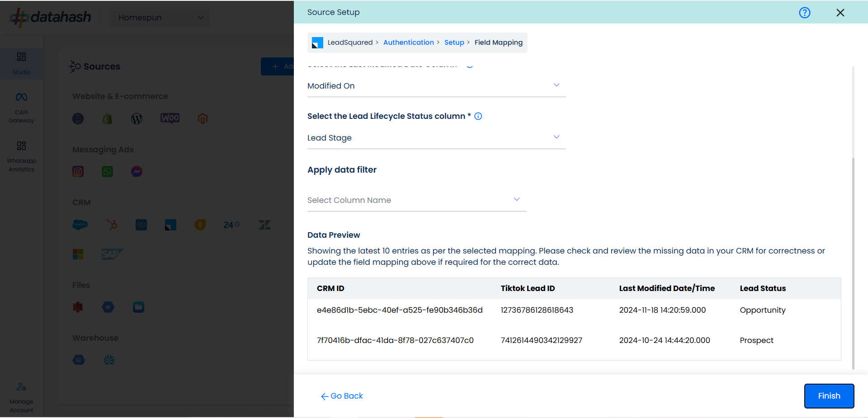Click the datahash logo
This screenshot has height=418, width=868.
[x=51, y=17]
